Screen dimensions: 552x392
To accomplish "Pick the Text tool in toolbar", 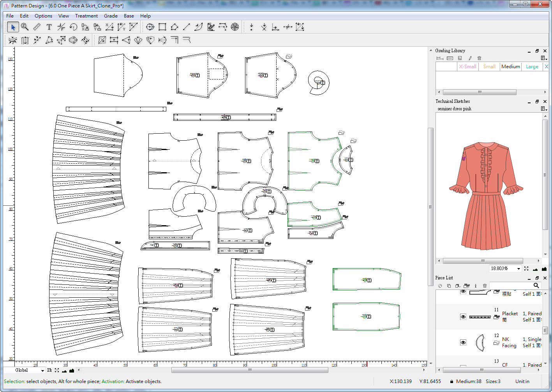I will [49, 27].
